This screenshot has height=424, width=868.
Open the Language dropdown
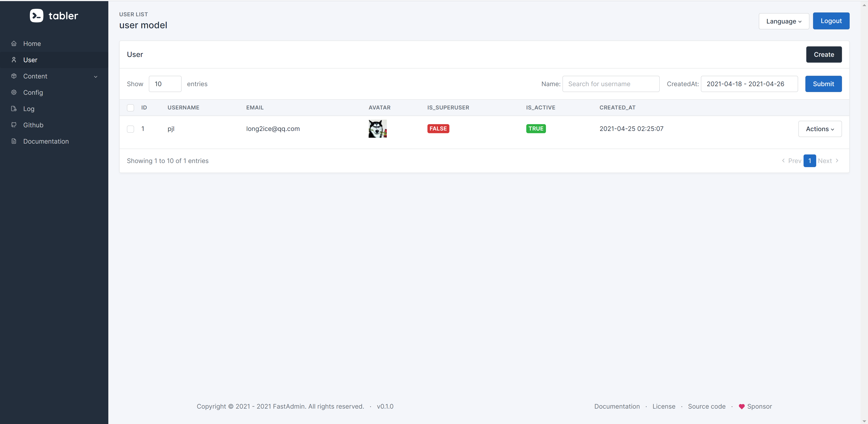click(x=783, y=21)
